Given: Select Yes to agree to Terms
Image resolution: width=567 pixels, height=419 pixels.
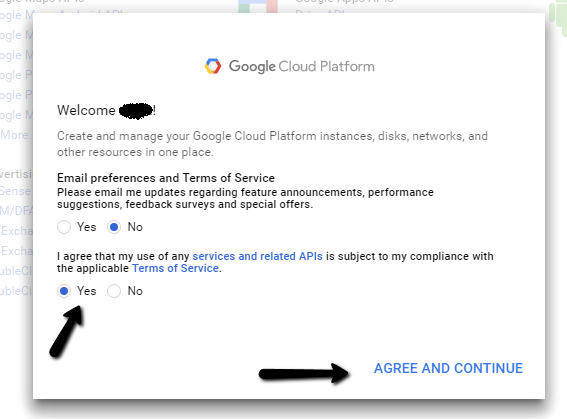Looking at the screenshot, I should coord(64,291).
